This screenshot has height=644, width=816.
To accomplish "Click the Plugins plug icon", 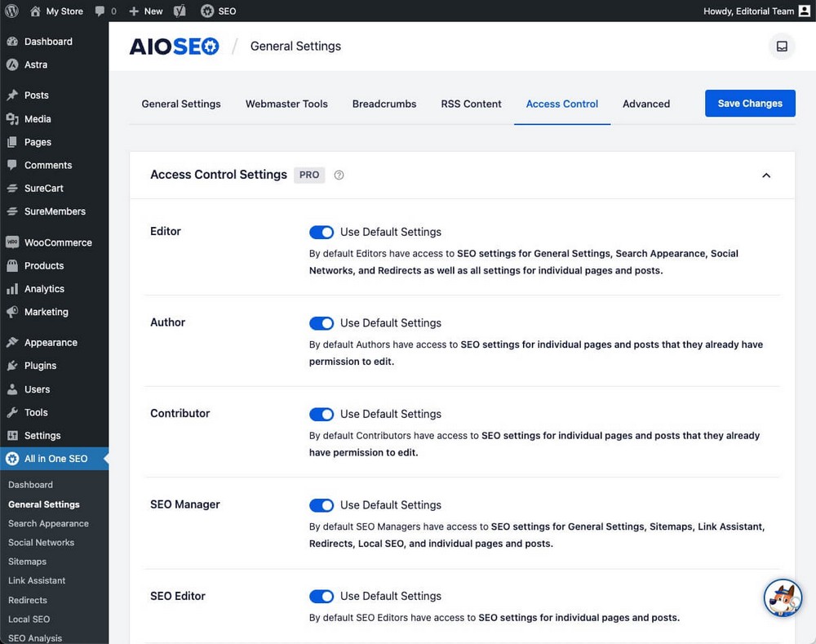I will click(12, 366).
